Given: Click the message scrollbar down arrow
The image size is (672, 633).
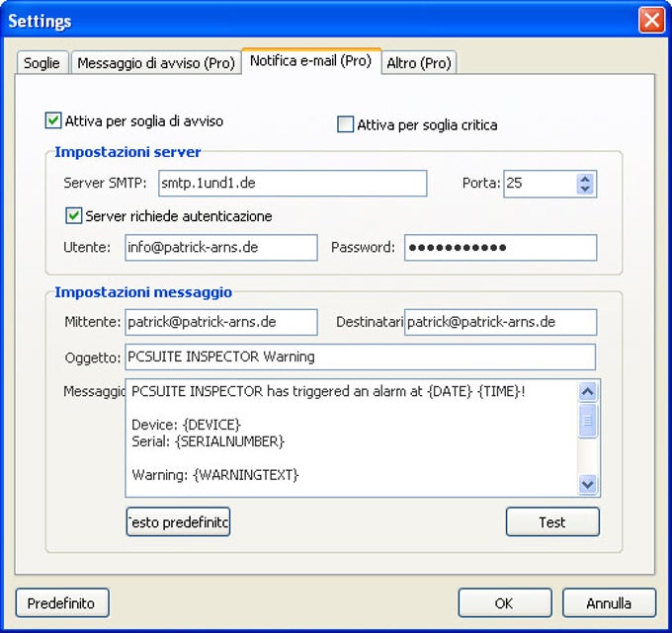Looking at the screenshot, I should tap(588, 485).
